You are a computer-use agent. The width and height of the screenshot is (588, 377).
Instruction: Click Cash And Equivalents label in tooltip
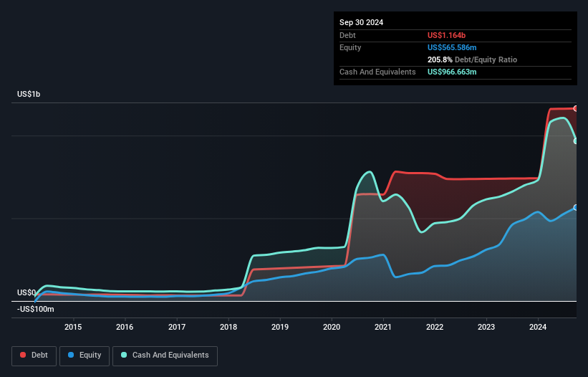click(x=377, y=72)
